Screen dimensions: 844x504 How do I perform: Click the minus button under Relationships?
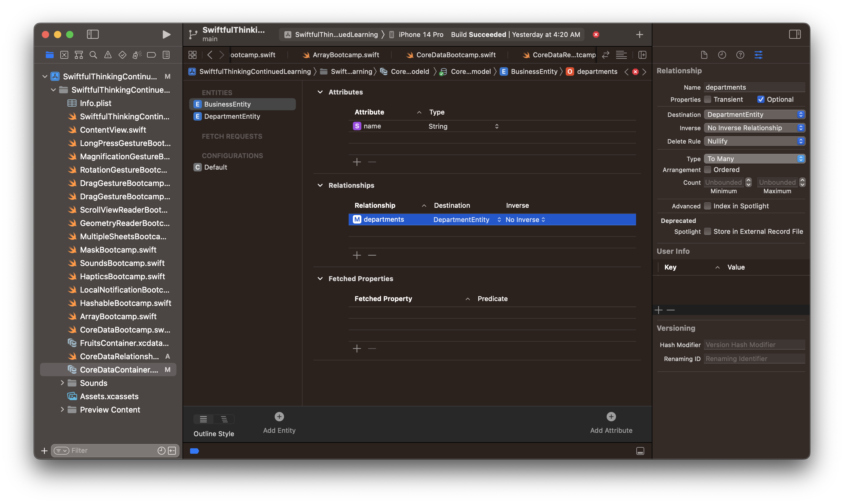point(372,254)
